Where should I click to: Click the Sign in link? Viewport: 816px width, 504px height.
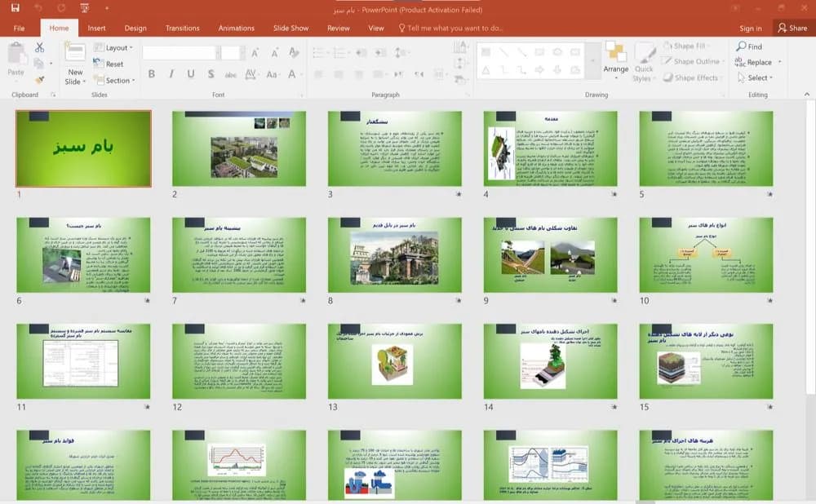tap(751, 28)
